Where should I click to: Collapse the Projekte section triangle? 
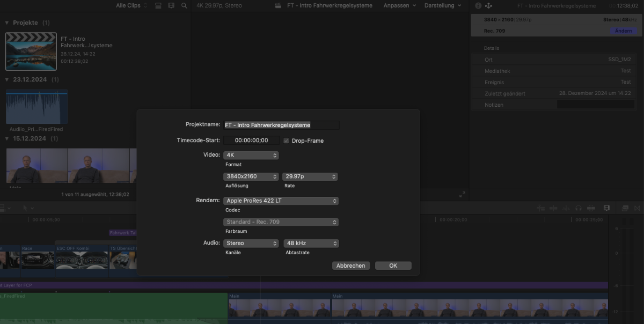[7, 23]
